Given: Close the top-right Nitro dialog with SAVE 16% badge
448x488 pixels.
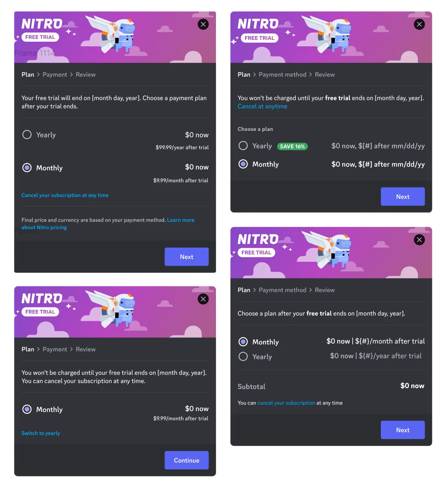Looking at the screenshot, I should pos(419,24).
